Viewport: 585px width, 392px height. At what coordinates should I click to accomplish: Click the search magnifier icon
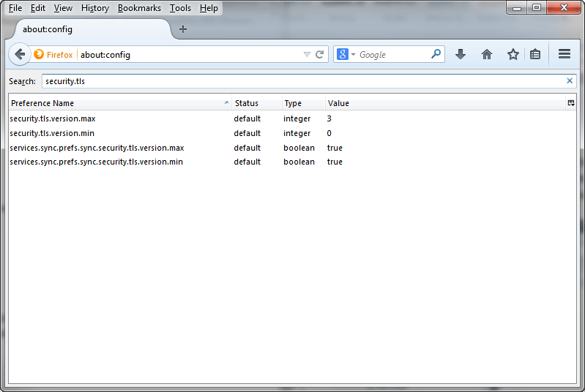pyautogui.click(x=436, y=54)
